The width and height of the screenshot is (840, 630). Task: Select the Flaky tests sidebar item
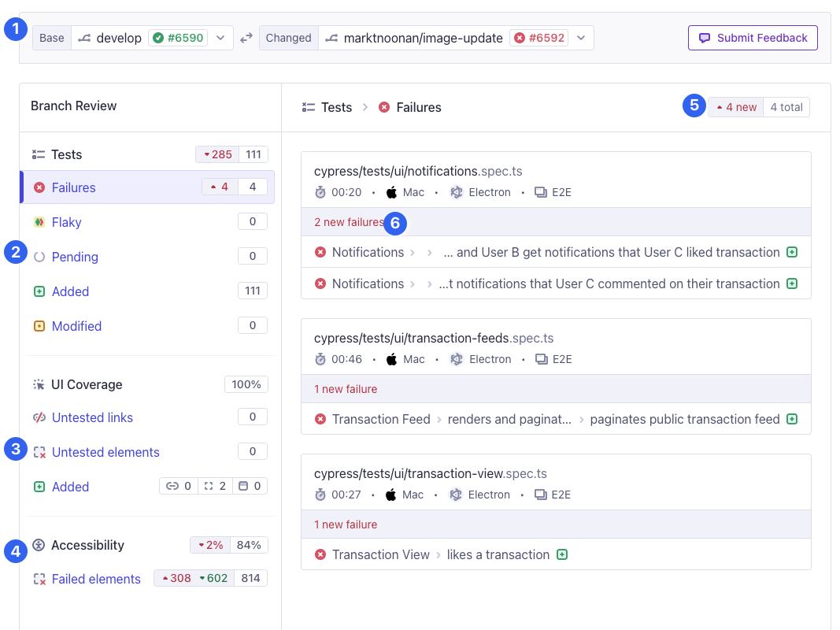66,222
